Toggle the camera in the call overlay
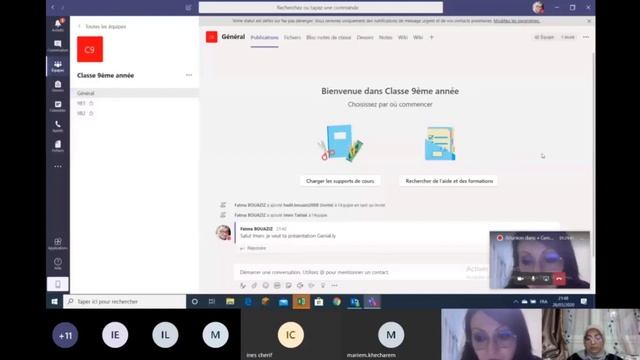 (520, 278)
